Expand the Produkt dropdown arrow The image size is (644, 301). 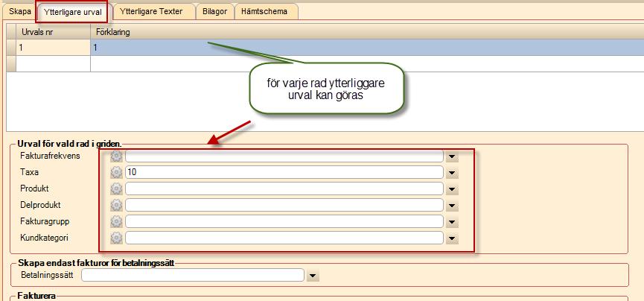[452, 189]
